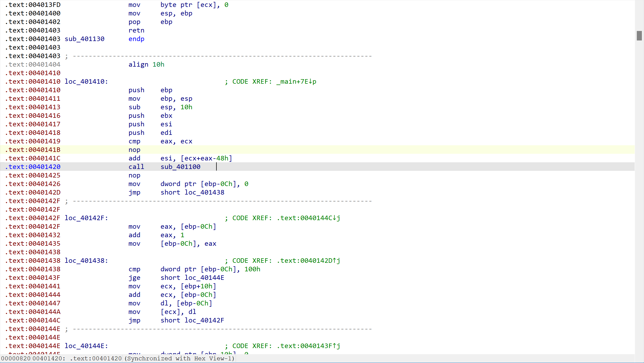The height and width of the screenshot is (363, 644).
Task: Select mov dl, [ebp-0Ch] instruction
Action: click(170, 303)
